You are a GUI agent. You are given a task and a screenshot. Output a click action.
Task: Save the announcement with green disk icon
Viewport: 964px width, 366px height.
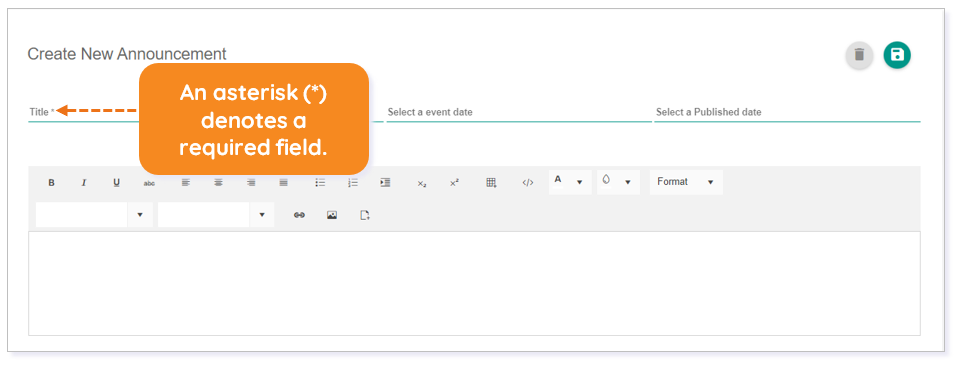coord(897,55)
